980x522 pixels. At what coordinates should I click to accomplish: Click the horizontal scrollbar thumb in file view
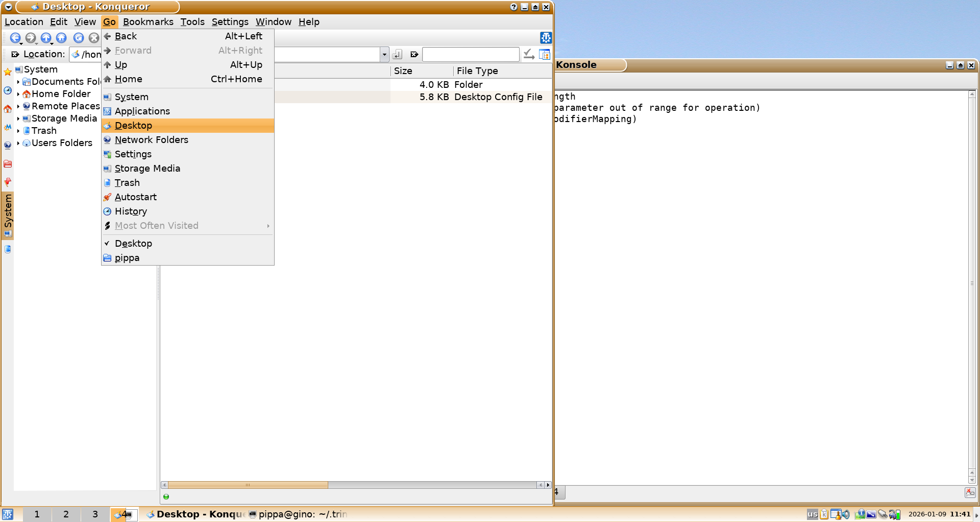(x=248, y=485)
